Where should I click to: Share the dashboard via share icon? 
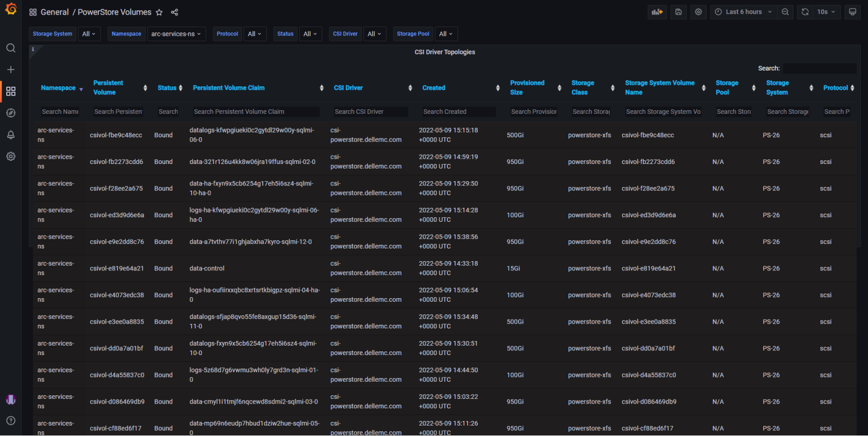174,12
